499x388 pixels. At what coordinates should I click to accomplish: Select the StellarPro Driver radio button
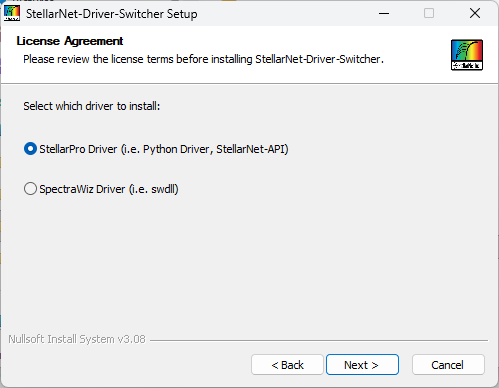pyautogui.click(x=30, y=149)
